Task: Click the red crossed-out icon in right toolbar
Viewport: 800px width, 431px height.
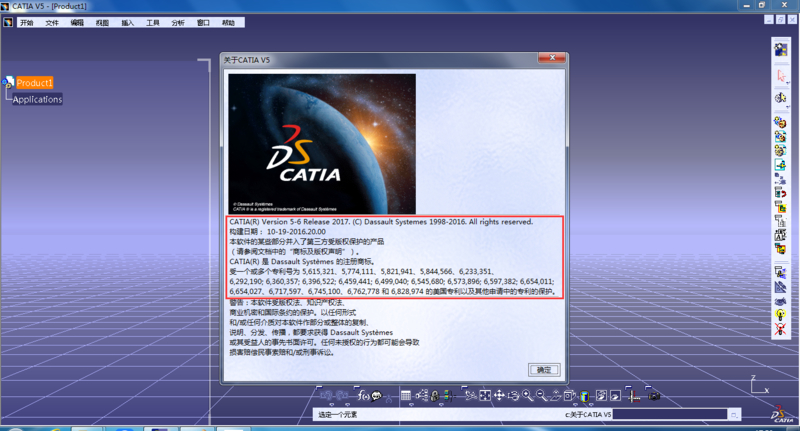Action: pos(780,329)
